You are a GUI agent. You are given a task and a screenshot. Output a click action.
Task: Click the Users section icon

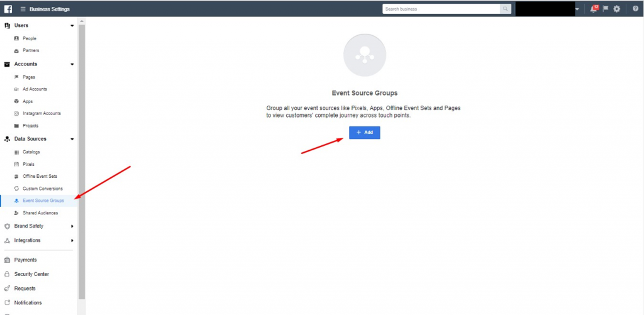click(x=7, y=25)
